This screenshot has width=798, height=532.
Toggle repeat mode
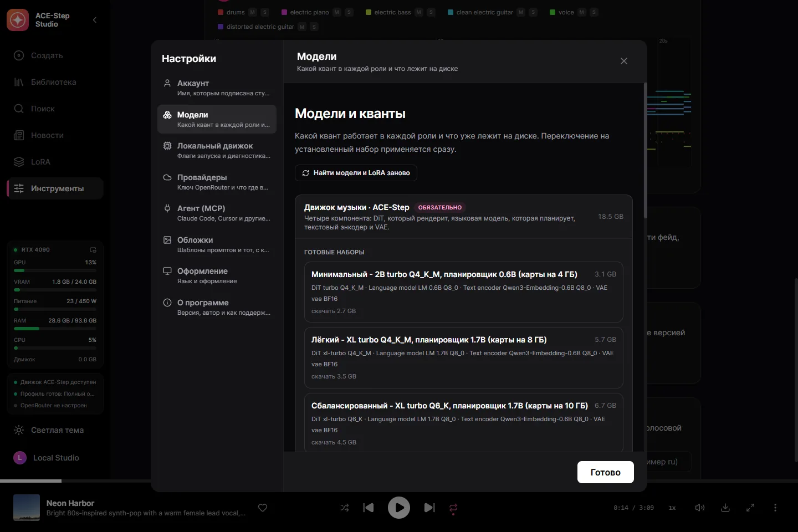(453, 508)
